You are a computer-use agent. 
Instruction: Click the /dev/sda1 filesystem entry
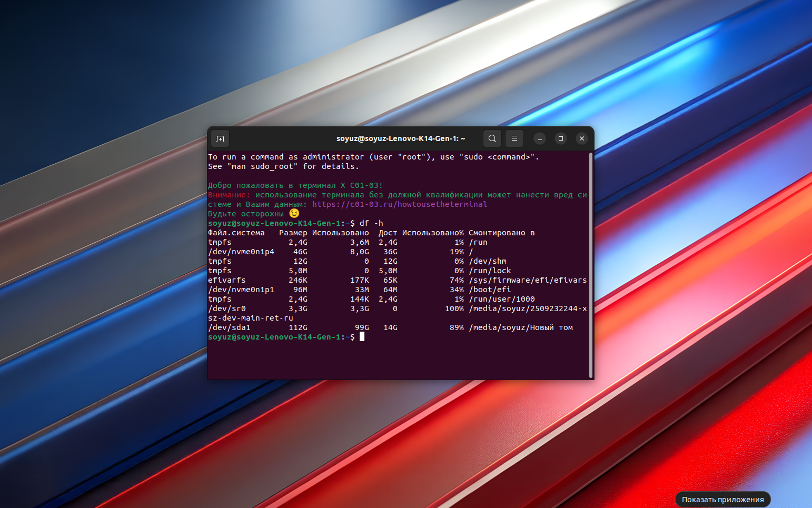(x=229, y=327)
